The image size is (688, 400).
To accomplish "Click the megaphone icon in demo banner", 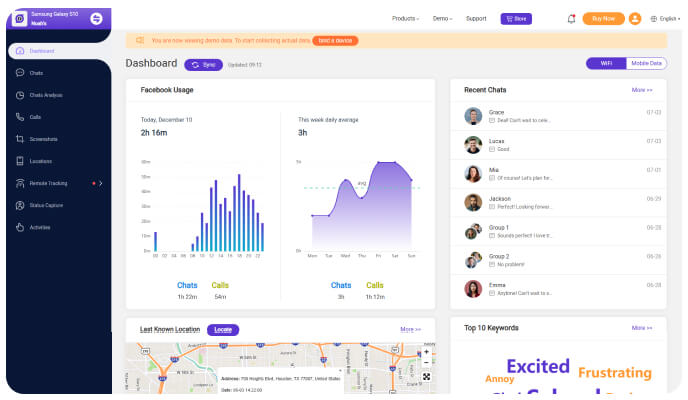I will coord(140,40).
